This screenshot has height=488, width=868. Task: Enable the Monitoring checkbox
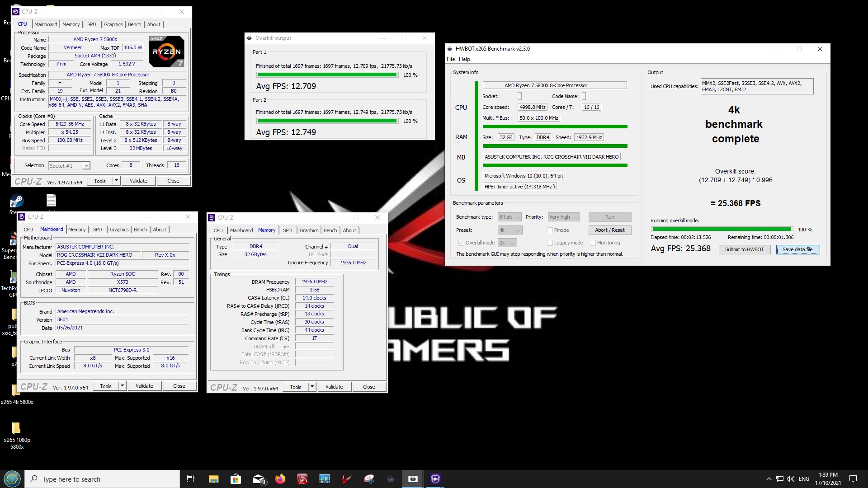click(593, 243)
